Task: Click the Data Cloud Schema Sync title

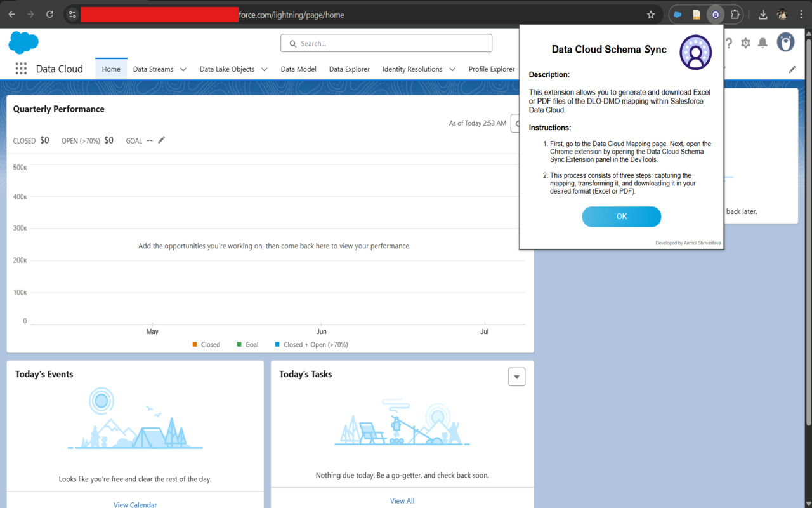Action: [x=609, y=50]
